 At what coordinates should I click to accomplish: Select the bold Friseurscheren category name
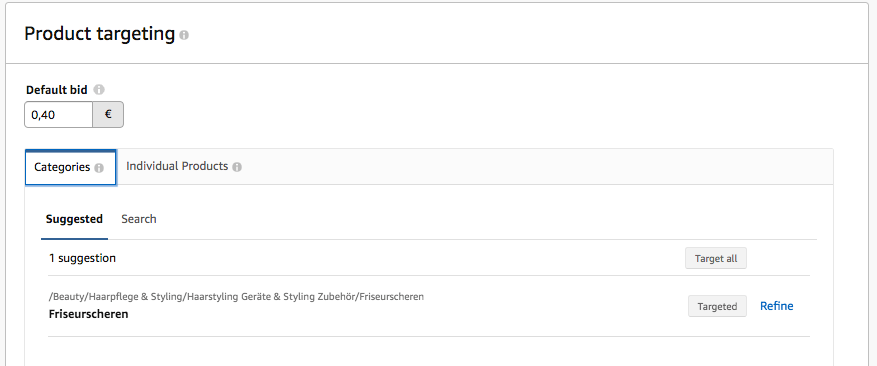pyautogui.click(x=88, y=314)
